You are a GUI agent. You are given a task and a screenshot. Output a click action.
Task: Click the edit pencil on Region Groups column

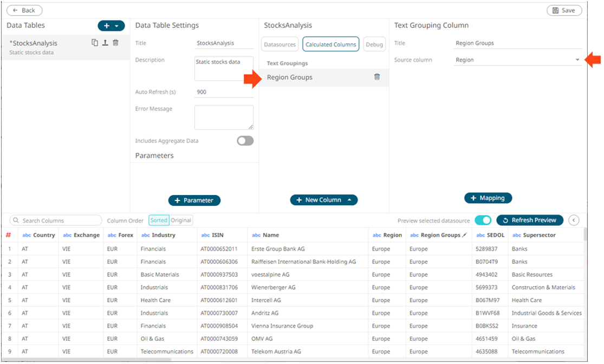(464, 235)
